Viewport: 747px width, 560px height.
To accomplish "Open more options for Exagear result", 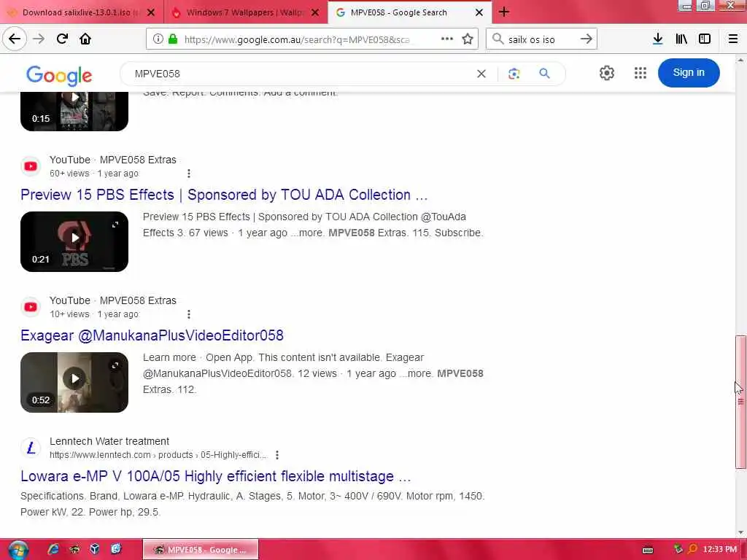I will [189, 314].
